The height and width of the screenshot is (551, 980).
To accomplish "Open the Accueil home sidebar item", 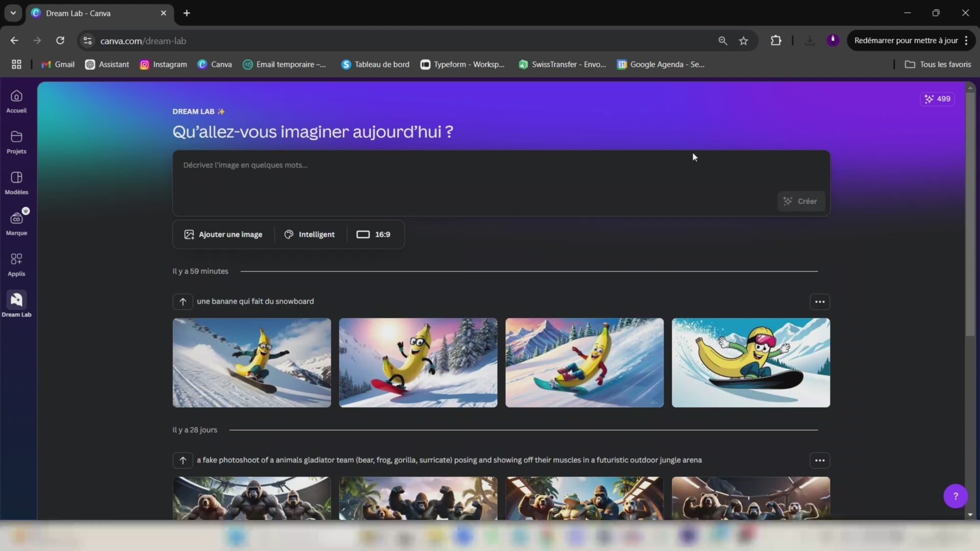I will [16, 102].
